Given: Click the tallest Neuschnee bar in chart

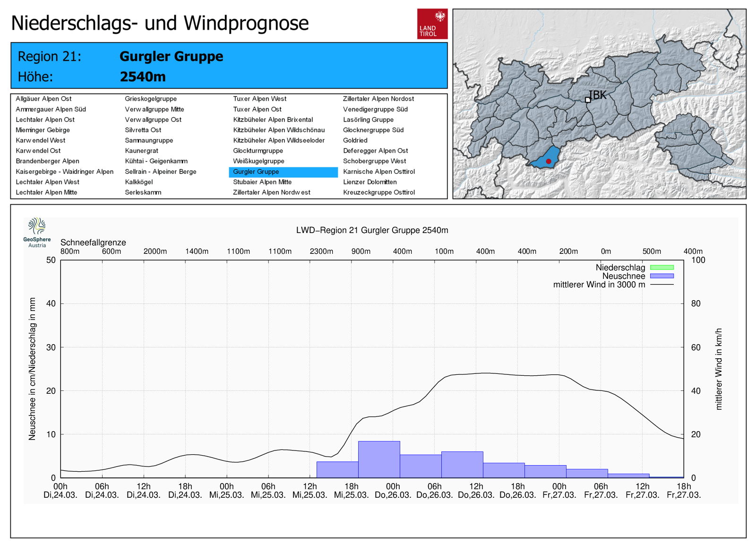Looking at the screenshot, I should tap(379, 459).
